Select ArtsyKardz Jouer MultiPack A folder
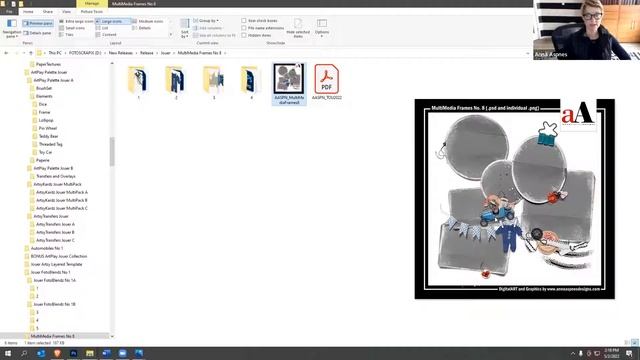This screenshot has width=640, height=360. [x=62, y=192]
